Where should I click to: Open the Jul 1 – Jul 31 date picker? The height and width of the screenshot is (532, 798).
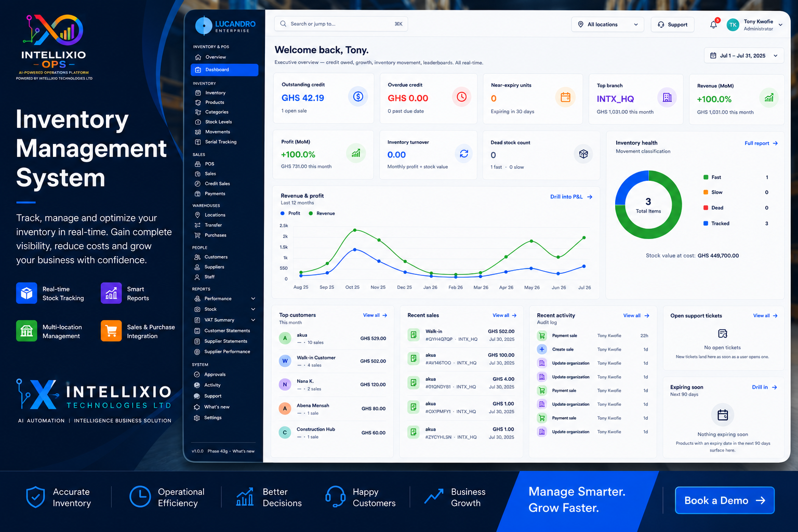click(x=743, y=56)
